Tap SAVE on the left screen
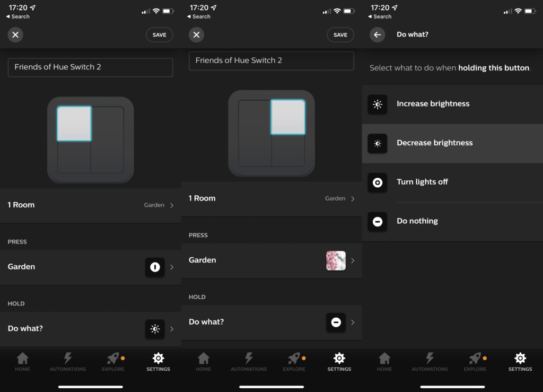The width and height of the screenshot is (543, 392). pyautogui.click(x=159, y=34)
